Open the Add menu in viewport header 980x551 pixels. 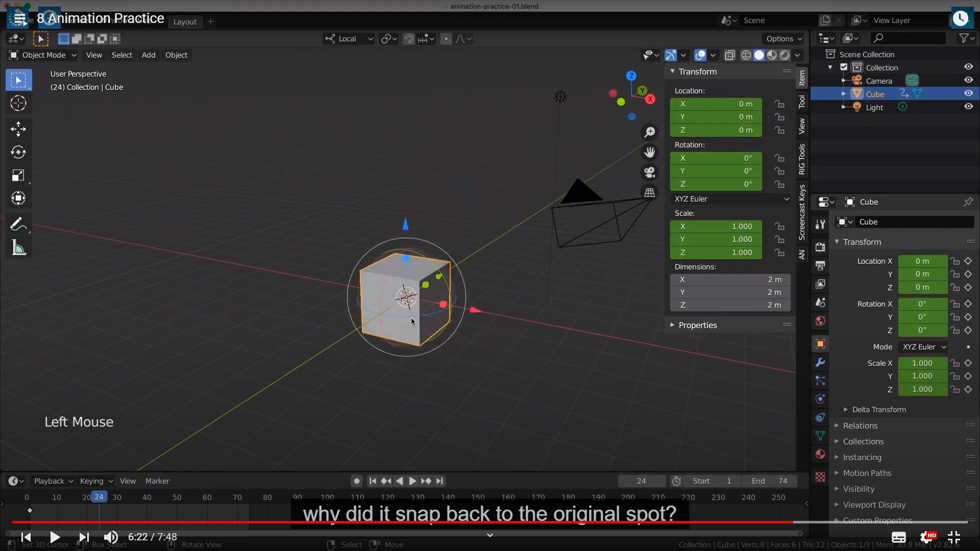click(x=149, y=55)
